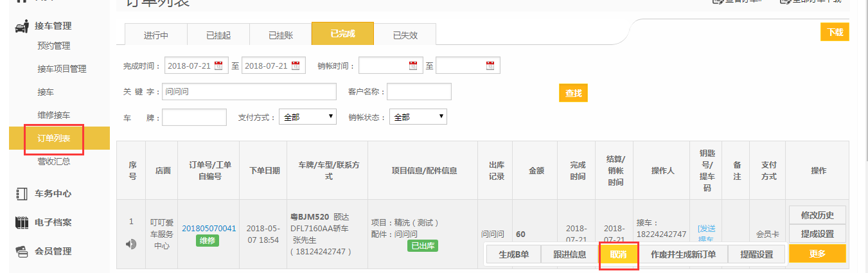
Task: Open the 销帐状态 dropdown
Action: click(418, 117)
